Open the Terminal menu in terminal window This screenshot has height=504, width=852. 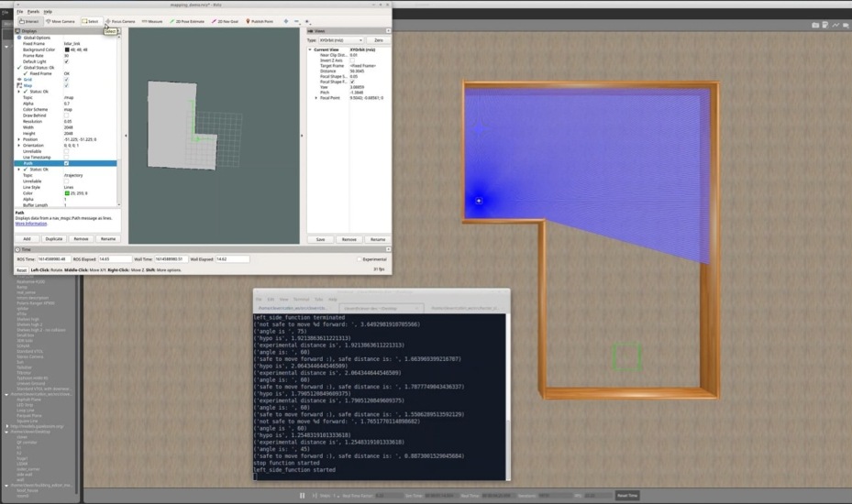[x=304, y=300]
